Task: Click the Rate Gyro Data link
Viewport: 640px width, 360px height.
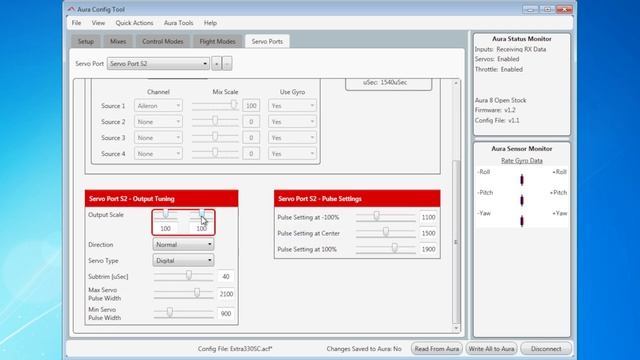Action: [x=522, y=161]
